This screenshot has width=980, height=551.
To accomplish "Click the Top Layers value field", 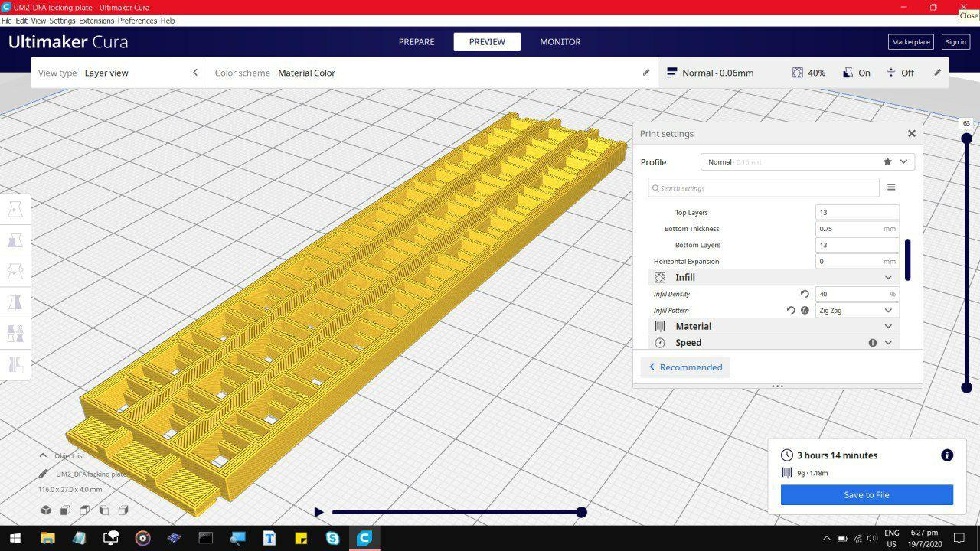I will (x=857, y=213).
